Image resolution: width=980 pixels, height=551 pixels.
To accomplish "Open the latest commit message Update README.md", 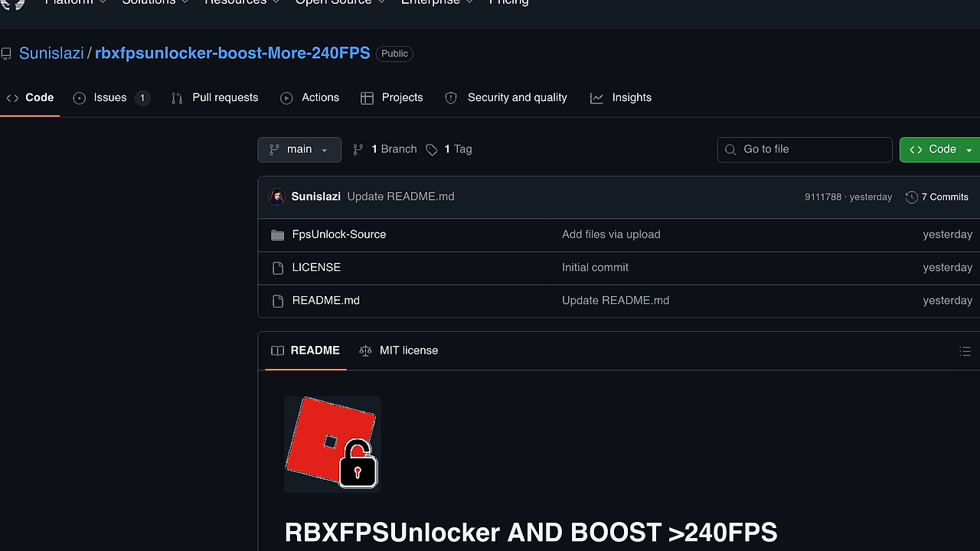I will click(400, 197).
